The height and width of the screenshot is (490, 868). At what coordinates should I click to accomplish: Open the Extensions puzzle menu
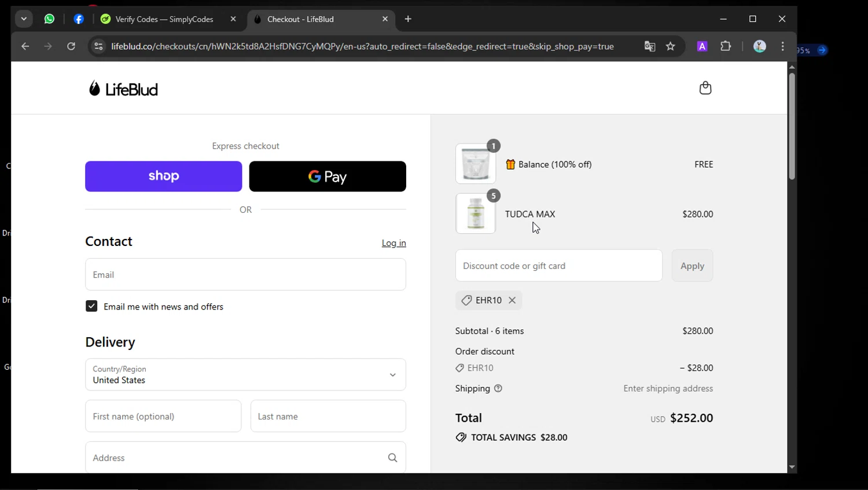(x=726, y=46)
